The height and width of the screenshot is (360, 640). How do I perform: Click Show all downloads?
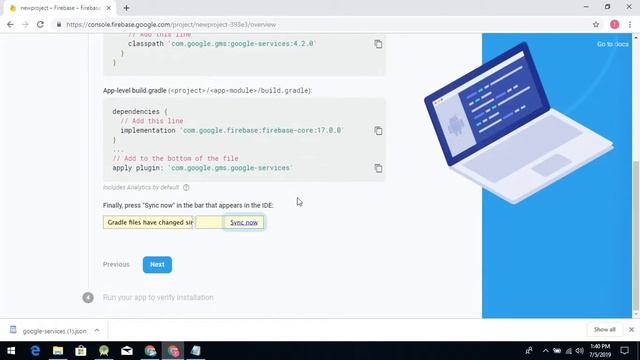(x=604, y=329)
